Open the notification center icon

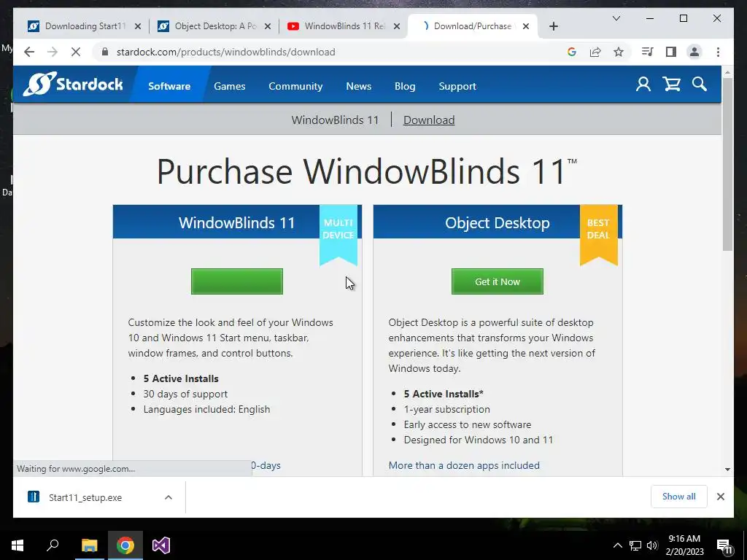coord(724,545)
